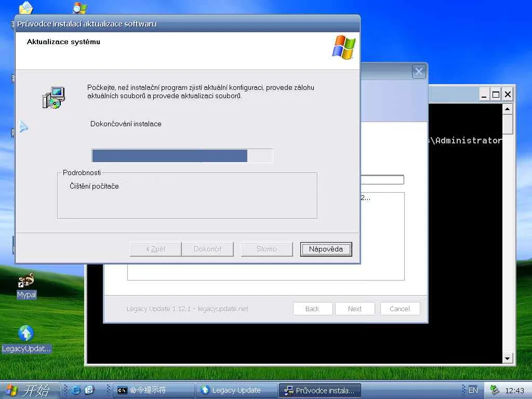Close the Legacy Update dialog with X
This screenshot has height=399, width=532.
tap(419, 72)
